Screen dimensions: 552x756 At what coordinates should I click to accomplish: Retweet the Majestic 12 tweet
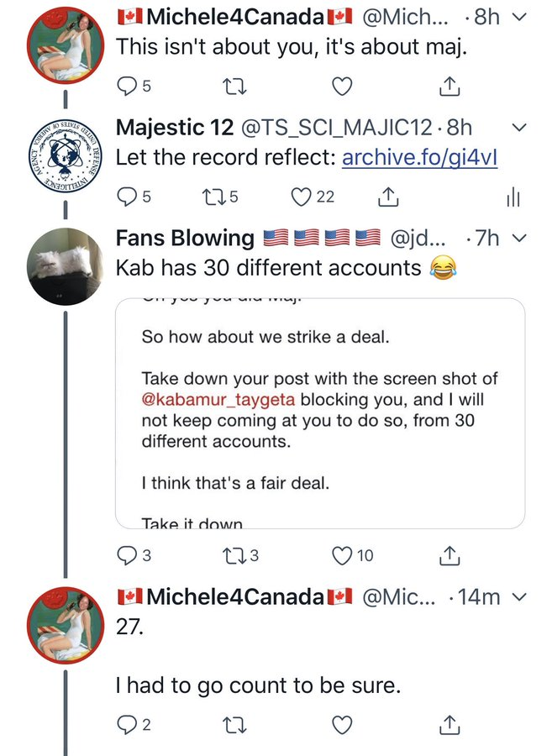pyautogui.click(x=213, y=196)
